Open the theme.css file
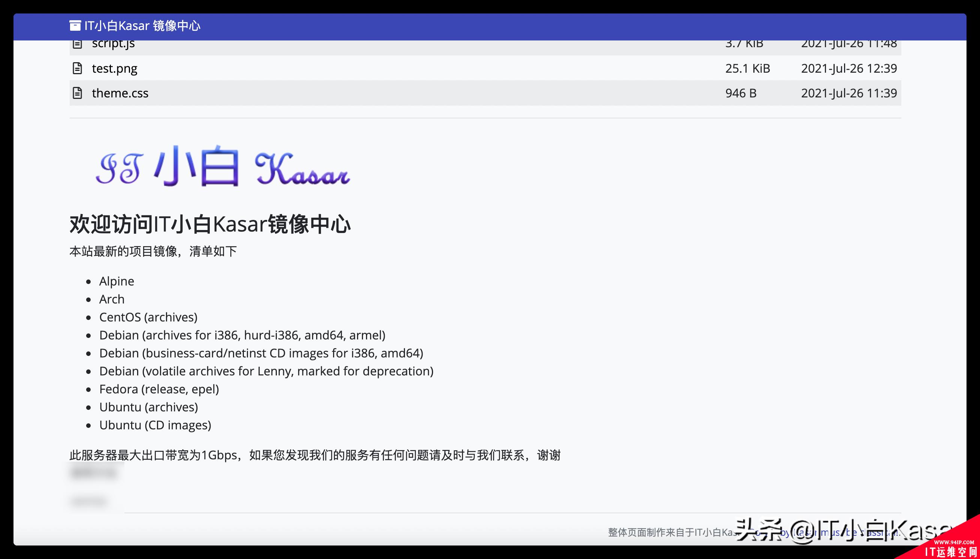980x559 pixels. tap(120, 93)
